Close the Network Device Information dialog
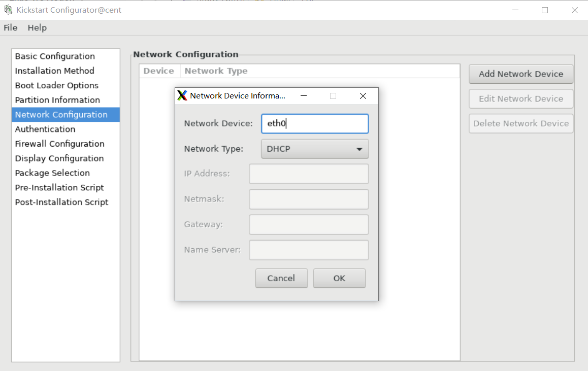588x371 pixels. click(x=363, y=96)
